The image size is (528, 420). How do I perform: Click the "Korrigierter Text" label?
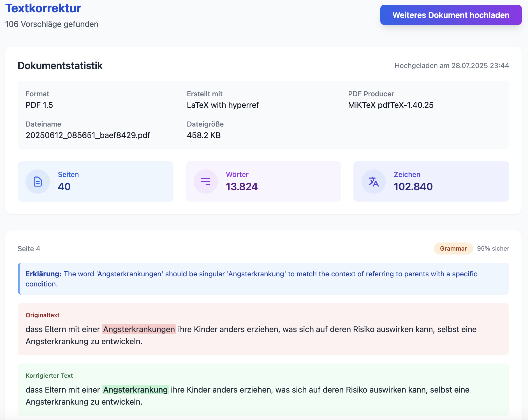pos(49,375)
